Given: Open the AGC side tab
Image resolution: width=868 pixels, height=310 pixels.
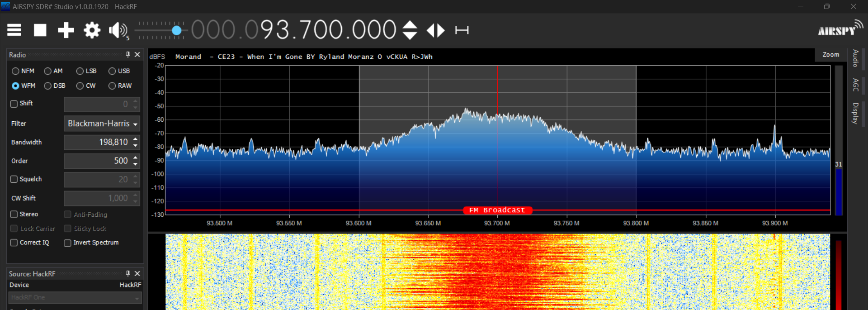Looking at the screenshot, I should (856, 85).
